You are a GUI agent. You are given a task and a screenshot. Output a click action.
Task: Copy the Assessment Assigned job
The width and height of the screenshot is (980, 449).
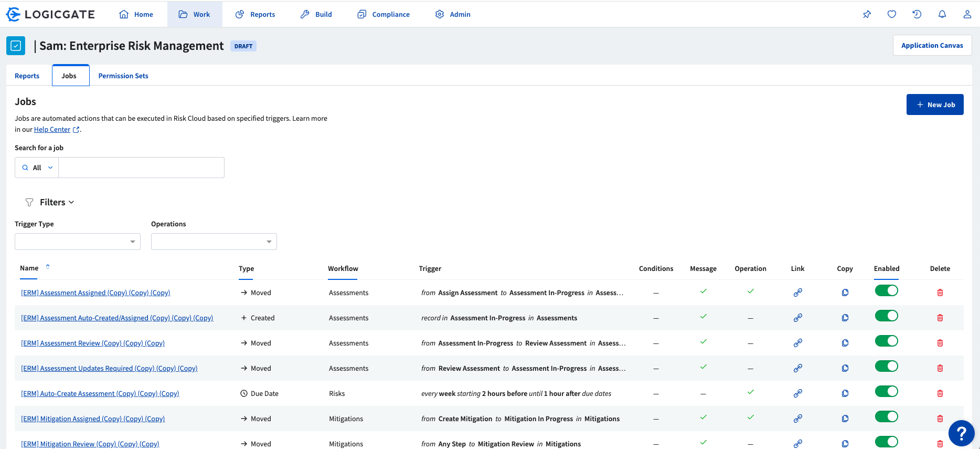(845, 293)
